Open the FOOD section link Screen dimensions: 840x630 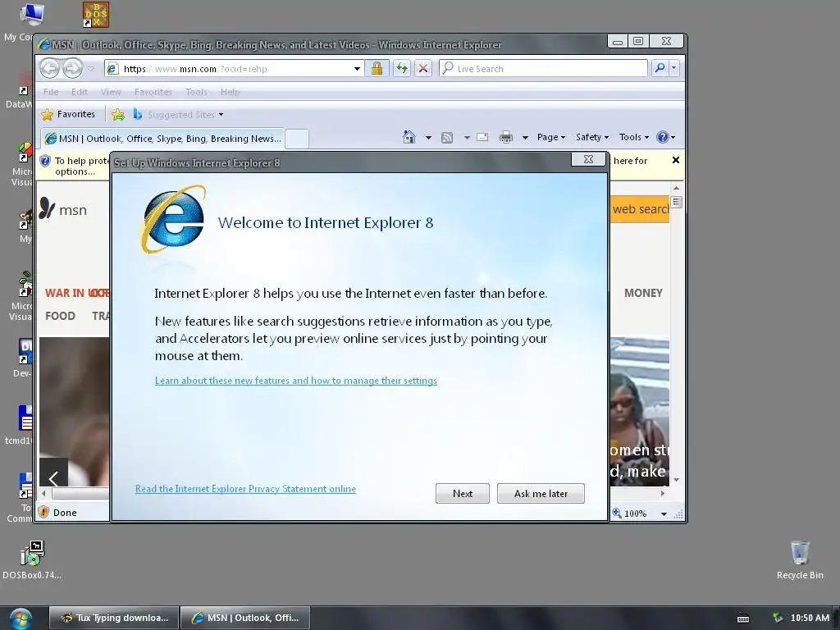[60, 316]
